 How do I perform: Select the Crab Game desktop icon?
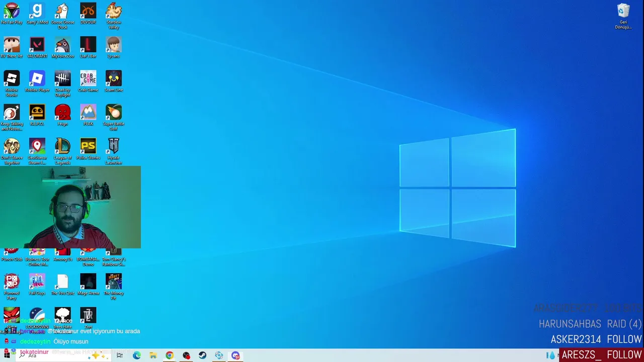point(88,81)
